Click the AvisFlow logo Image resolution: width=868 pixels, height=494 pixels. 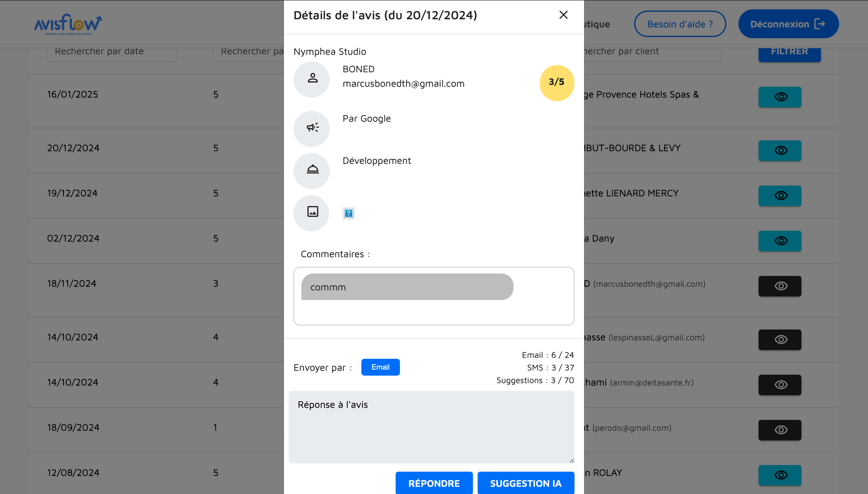(68, 24)
